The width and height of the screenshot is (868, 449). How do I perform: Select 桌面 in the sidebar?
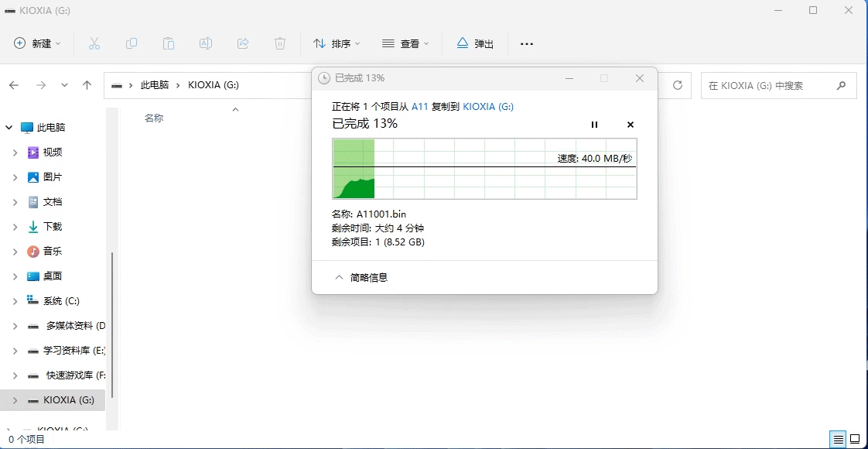(53, 276)
